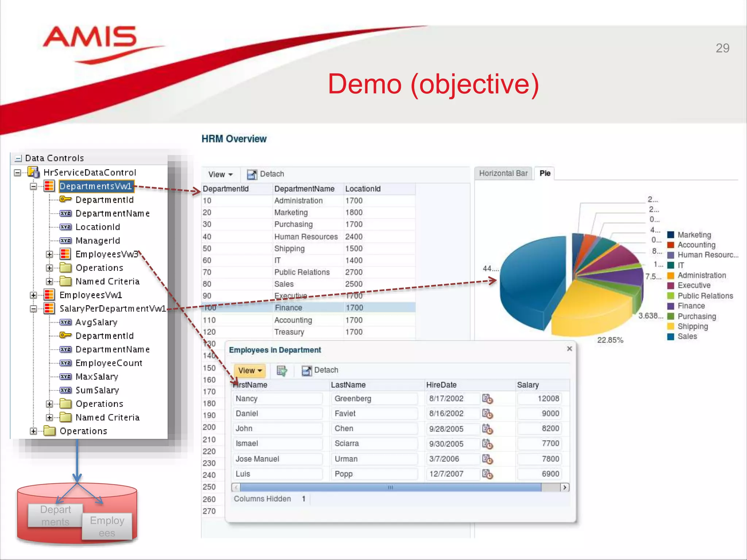
Task: Click the SalaryPerDepartmentVw1 view icon
Action: click(x=49, y=308)
